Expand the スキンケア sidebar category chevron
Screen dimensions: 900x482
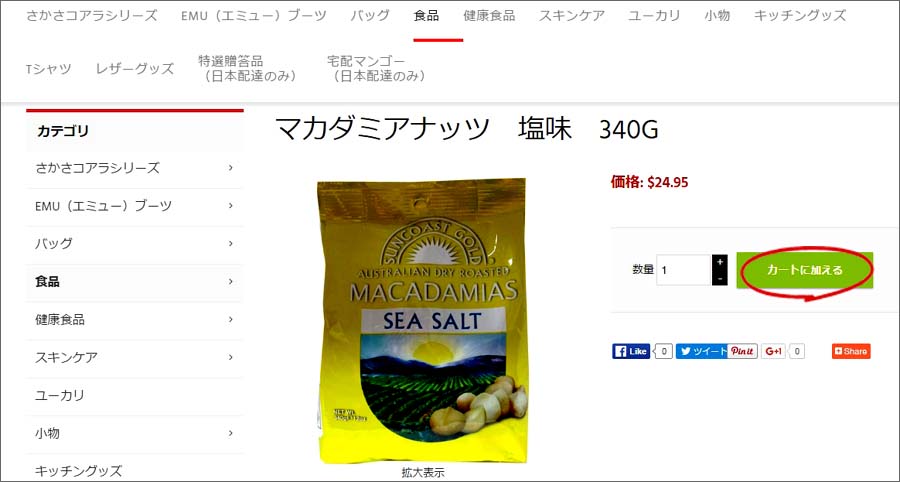[231, 357]
